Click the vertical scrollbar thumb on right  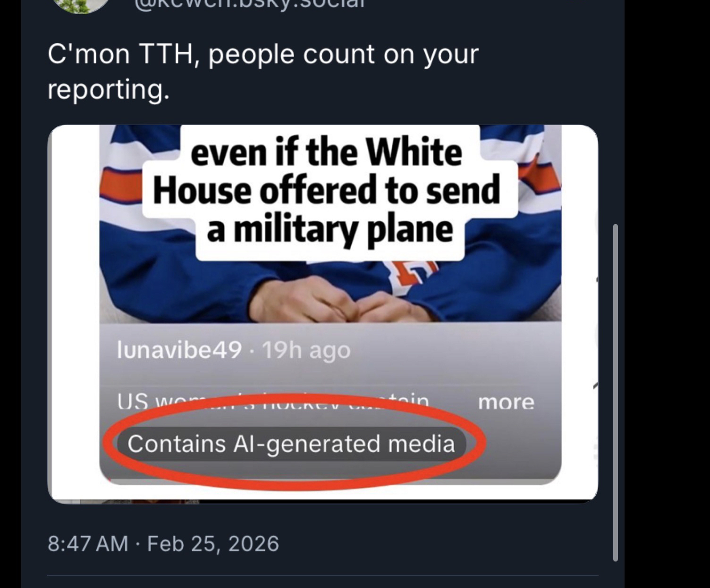point(615,392)
